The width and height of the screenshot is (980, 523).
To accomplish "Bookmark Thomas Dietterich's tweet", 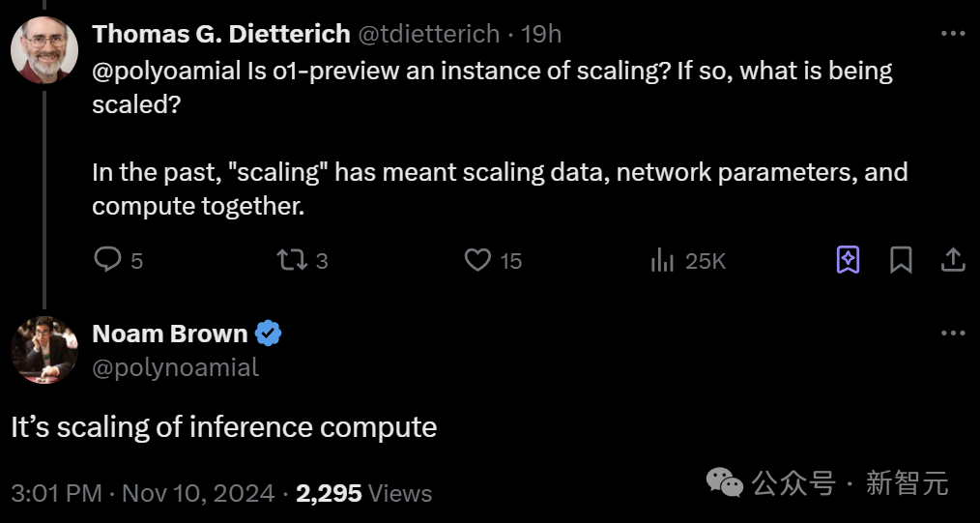I will click(x=901, y=259).
